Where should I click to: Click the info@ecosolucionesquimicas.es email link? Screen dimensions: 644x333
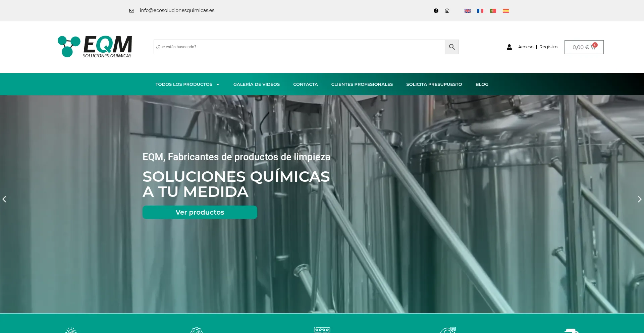[x=177, y=10]
